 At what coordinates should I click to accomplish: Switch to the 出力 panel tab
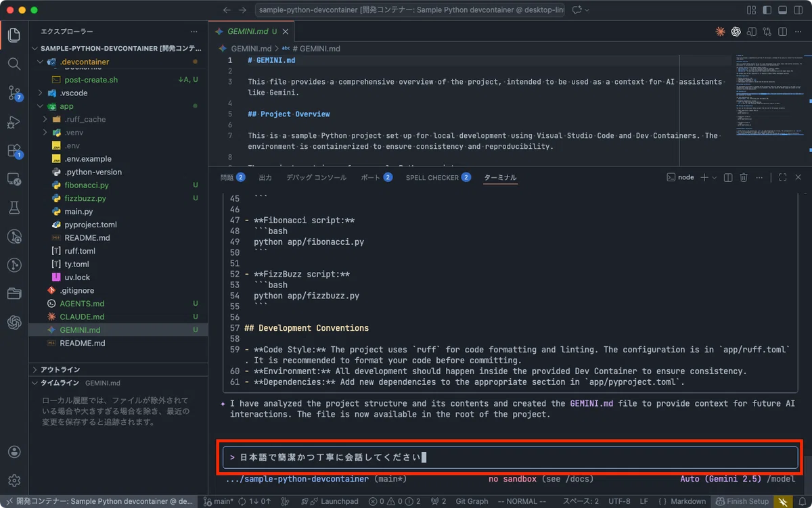pos(265,177)
